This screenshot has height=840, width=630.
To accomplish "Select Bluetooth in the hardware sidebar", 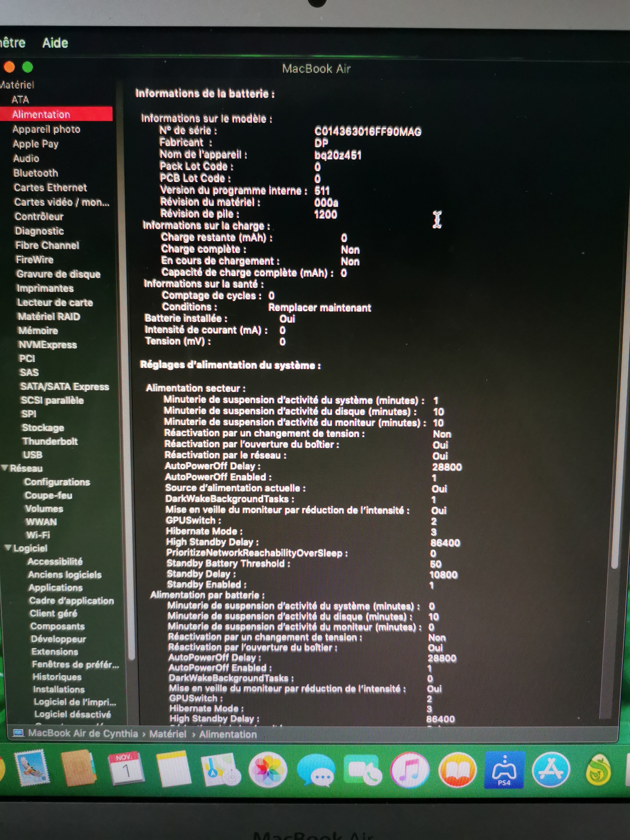I will pyautogui.click(x=36, y=173).
